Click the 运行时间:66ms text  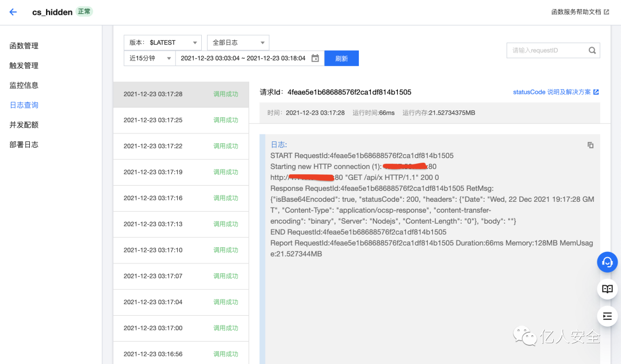click(374, 113)
